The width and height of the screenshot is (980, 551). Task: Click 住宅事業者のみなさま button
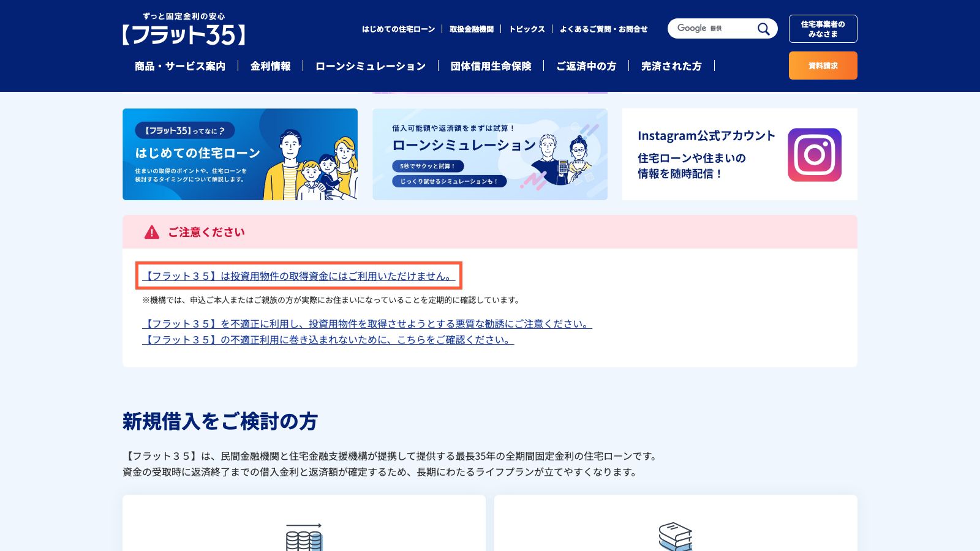(x=823, y=29)
